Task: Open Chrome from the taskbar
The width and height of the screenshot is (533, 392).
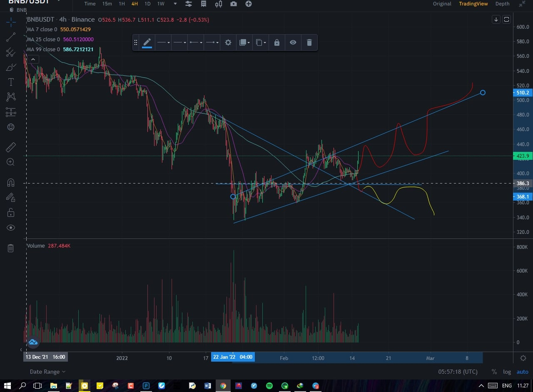Action: pyautogui.click(x=223, y=386)
